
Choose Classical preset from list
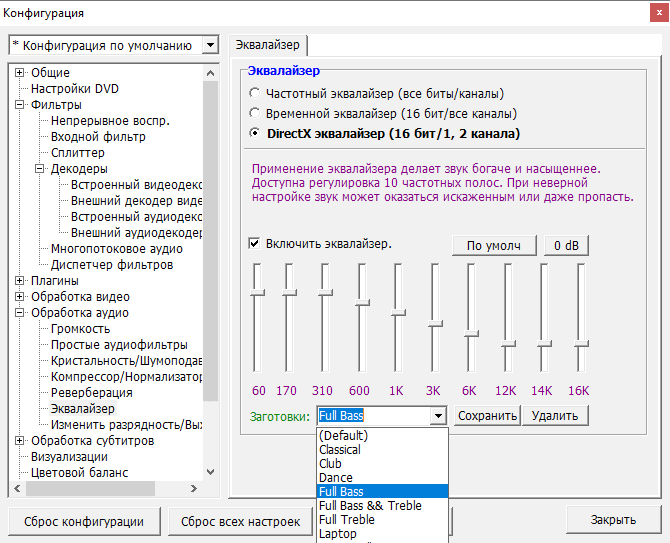tap(382, 449)
